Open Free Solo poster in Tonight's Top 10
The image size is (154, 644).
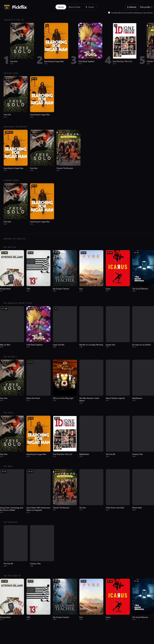click(x=22, y=41)
